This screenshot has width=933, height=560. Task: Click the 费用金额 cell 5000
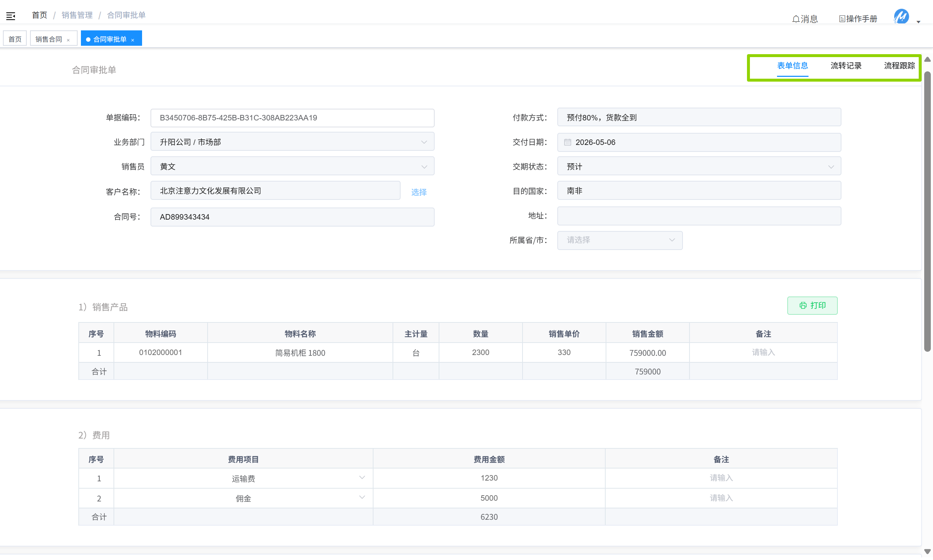tap(489, 498)
